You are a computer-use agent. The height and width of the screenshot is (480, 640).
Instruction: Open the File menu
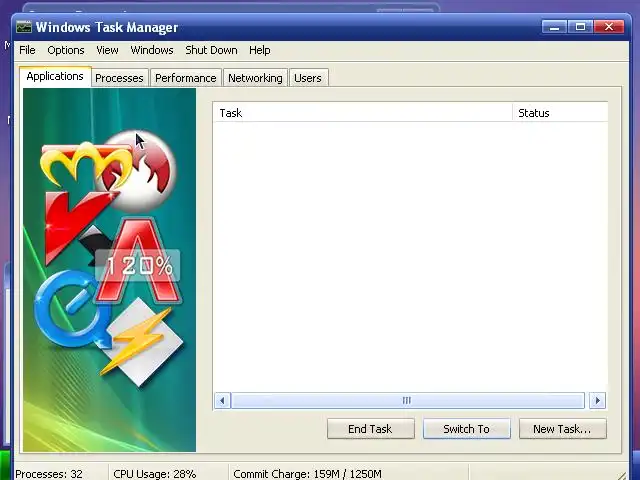(27, 50)
